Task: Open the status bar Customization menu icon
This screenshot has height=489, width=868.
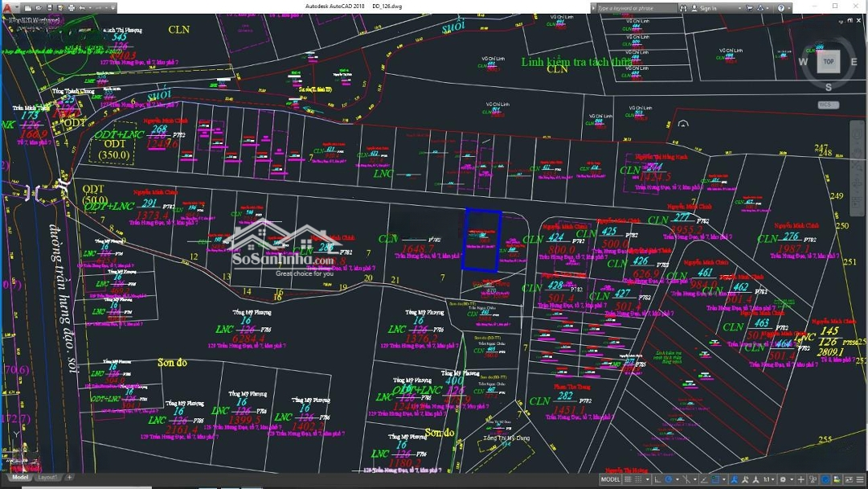Action: pos(860,480)
